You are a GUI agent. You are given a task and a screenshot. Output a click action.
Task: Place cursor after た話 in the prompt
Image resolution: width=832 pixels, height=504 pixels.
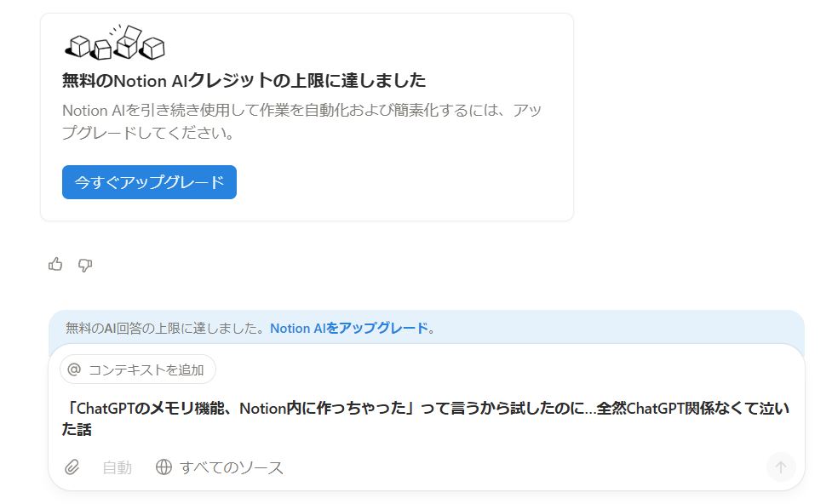pyautogui.click(x=93, y=430)
